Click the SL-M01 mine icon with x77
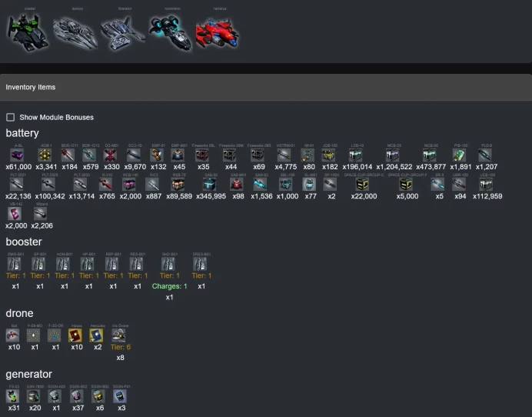Image resolution: width=532 pixels, height=417 pixels. [309, 185]
